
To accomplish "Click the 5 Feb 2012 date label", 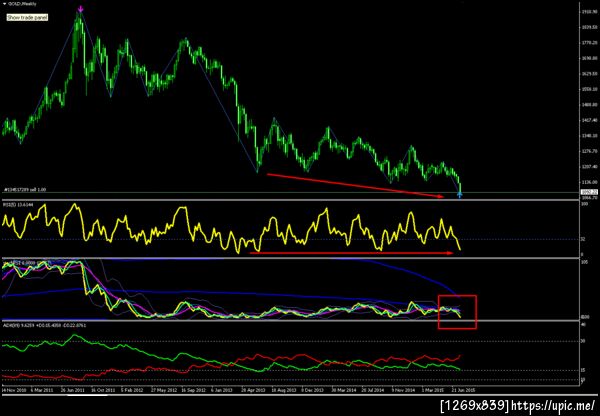I will click(132, 390).
